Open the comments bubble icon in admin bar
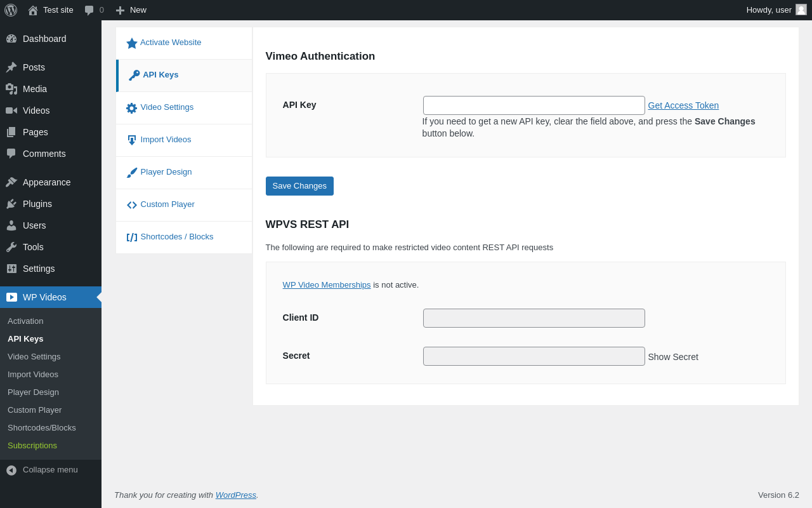 tap(89, 10)
